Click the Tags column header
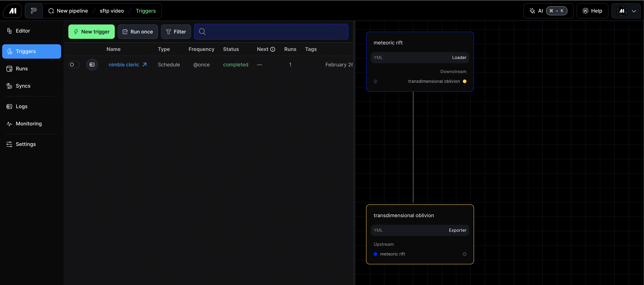Image resolution: width=644 pixels, height=285 pixels. point(311,49)
